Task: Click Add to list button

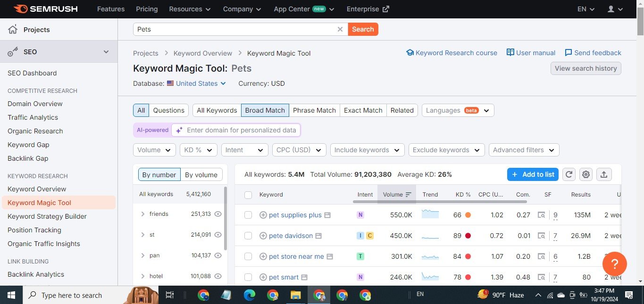Action: point(533,174)
